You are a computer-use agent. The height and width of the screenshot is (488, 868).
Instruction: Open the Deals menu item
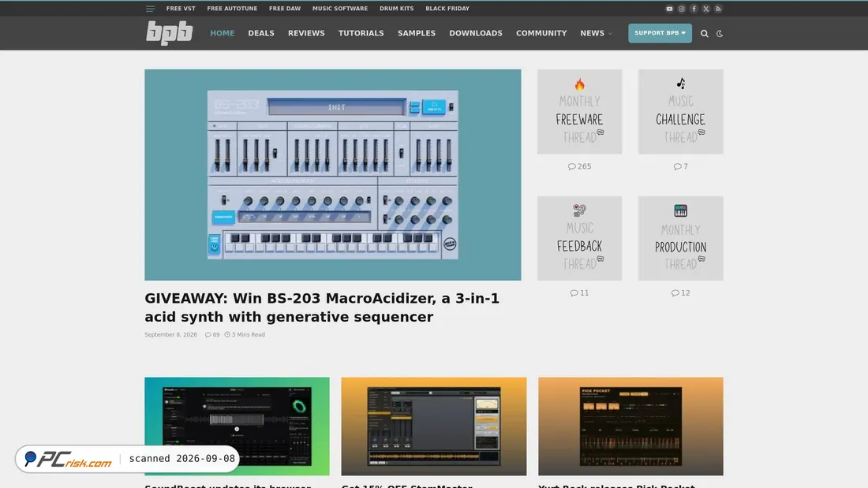point(261,33)
